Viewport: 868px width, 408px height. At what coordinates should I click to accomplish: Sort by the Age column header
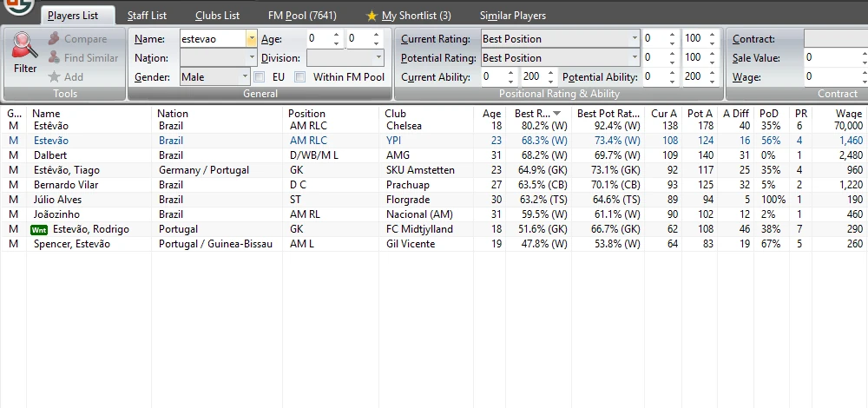coord(491,114)
